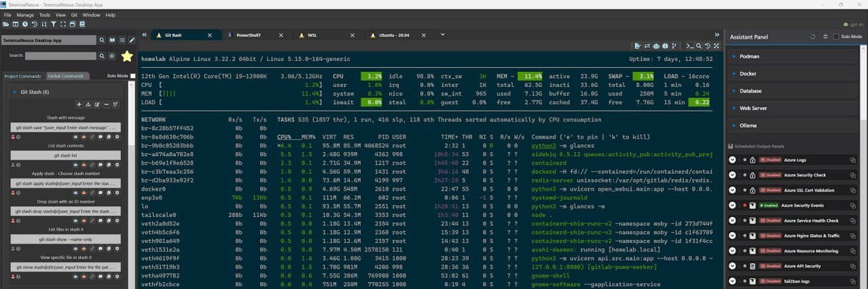Run the 'git stash drop' command button
Image resolution: width=868 pixels, height=289 pixels.
66,211
